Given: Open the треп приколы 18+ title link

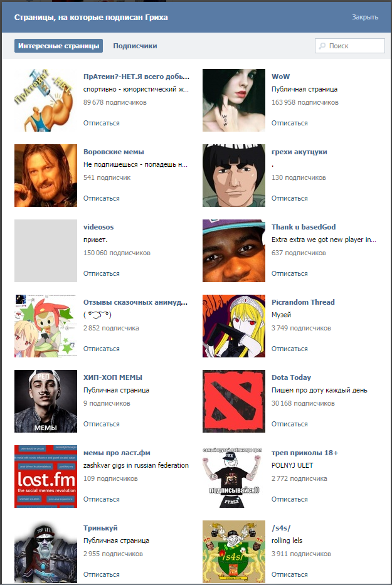Looking at the screenshot, I should [x=305, y=453].
